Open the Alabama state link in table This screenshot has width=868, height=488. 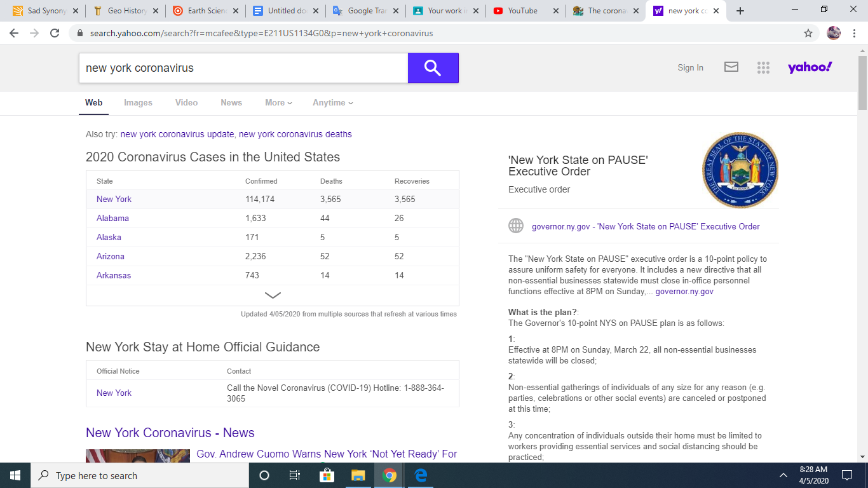pos(112,218)
